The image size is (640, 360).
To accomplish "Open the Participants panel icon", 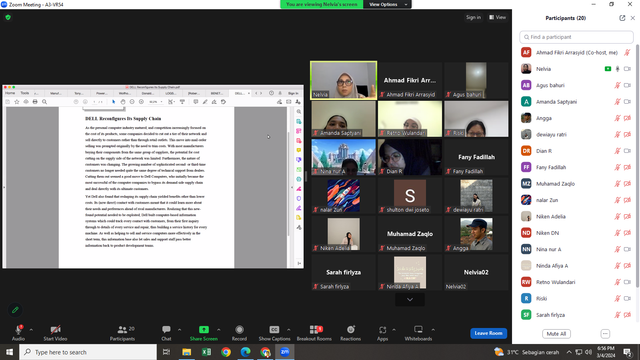I will pyautogui.click(x=122, y=330).
